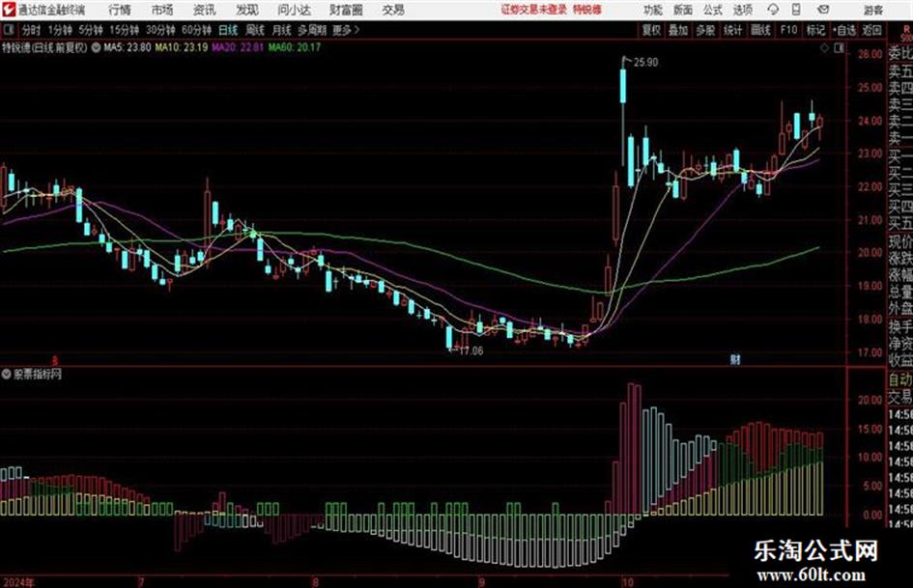Switch to 15分钟 chart period
Image resolution: width=913 pixels, height=588 pixels.
(x=125, y=30)
